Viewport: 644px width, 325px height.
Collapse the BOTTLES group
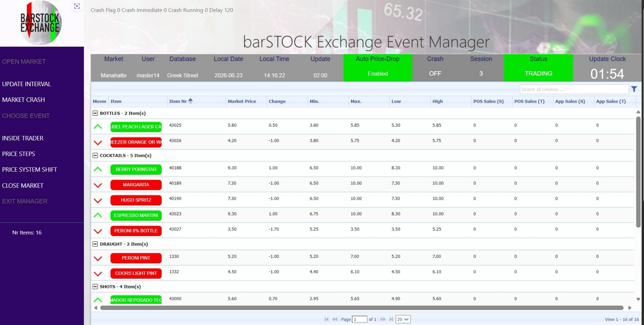click(95, 113)
